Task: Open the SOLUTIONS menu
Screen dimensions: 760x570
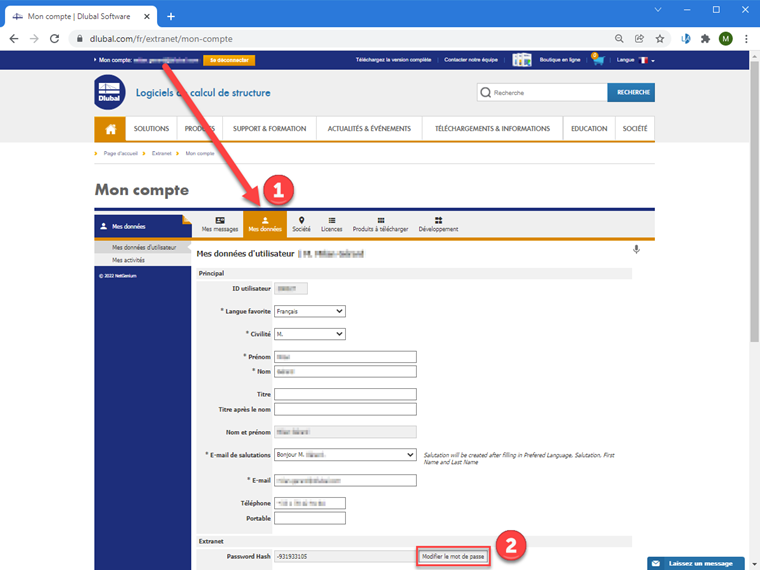Action: pos(151,129)
